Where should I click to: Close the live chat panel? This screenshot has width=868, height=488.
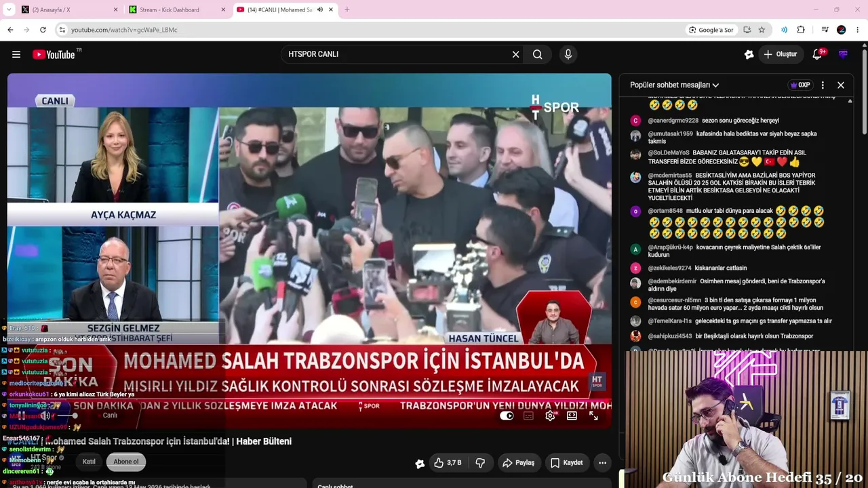pyautogui.click(x=841, y=85)
